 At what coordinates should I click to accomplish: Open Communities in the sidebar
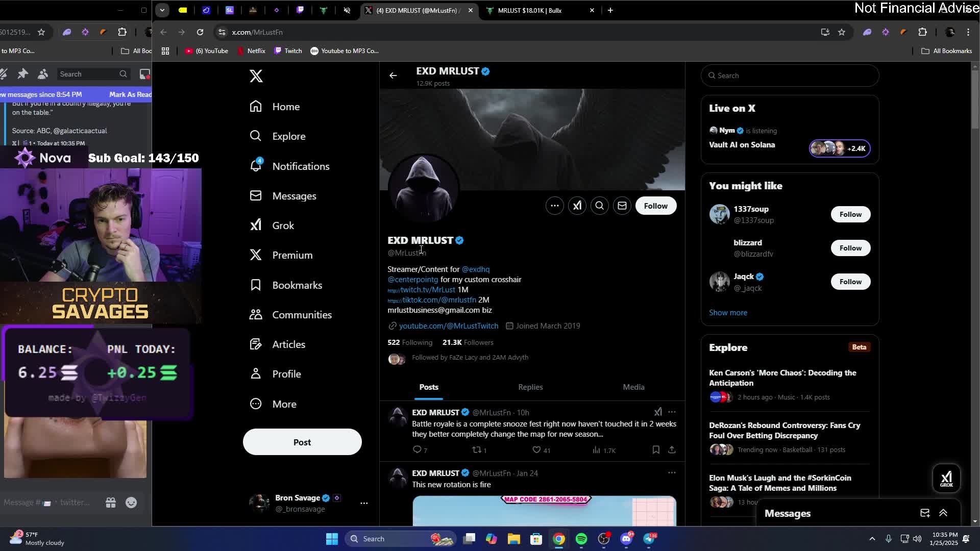coord(290,315)
